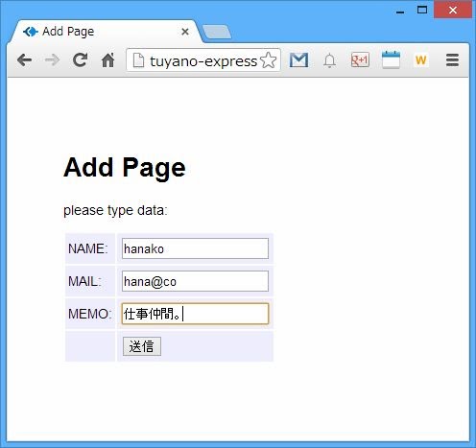The image size is (476, 448).
Task: Open the Gmail extension icon
Action: pyautogui.click(x=298, y=60)
